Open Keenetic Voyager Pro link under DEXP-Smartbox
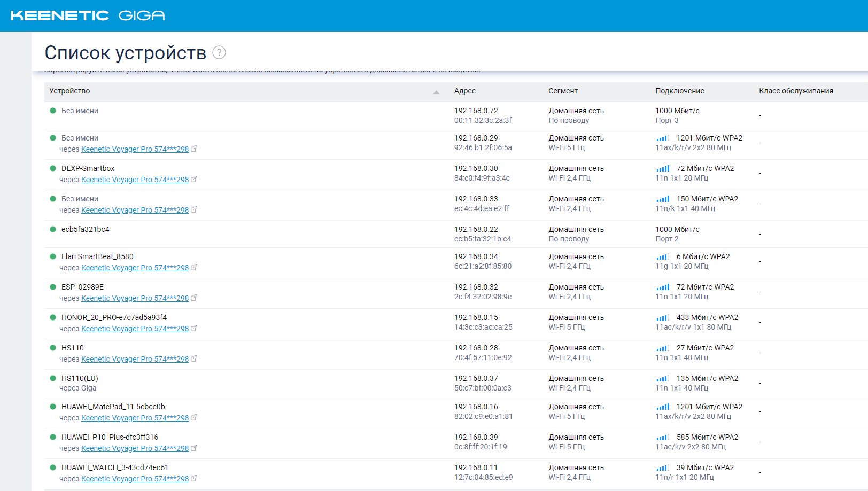 tap(135, 180)
